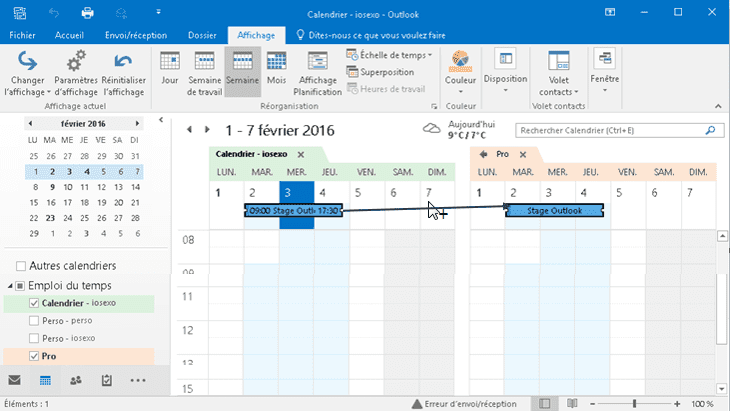Viewport: 732px width, 412px height.
Task: Open Quick Access Toolbar customize arrow
Action: point(158,12)
